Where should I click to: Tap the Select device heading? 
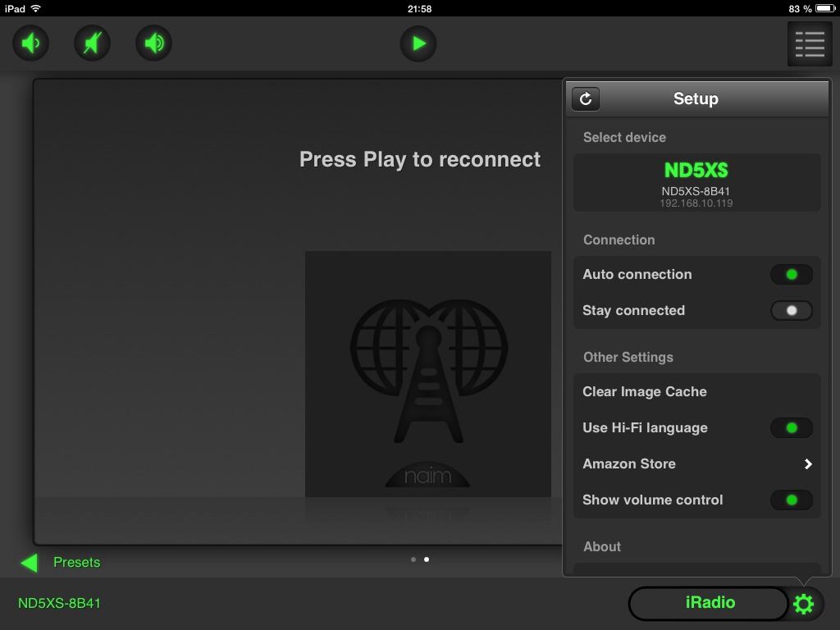(x=624, y=137)
